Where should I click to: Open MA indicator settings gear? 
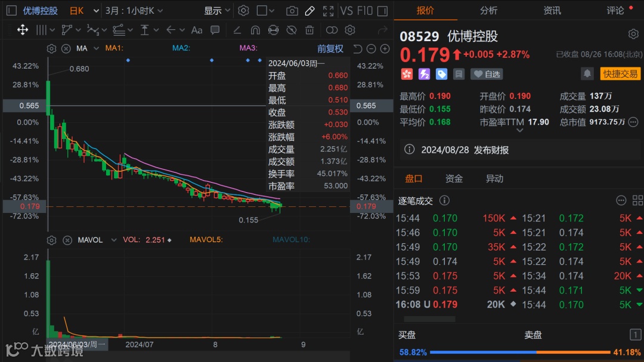point(51,48)
